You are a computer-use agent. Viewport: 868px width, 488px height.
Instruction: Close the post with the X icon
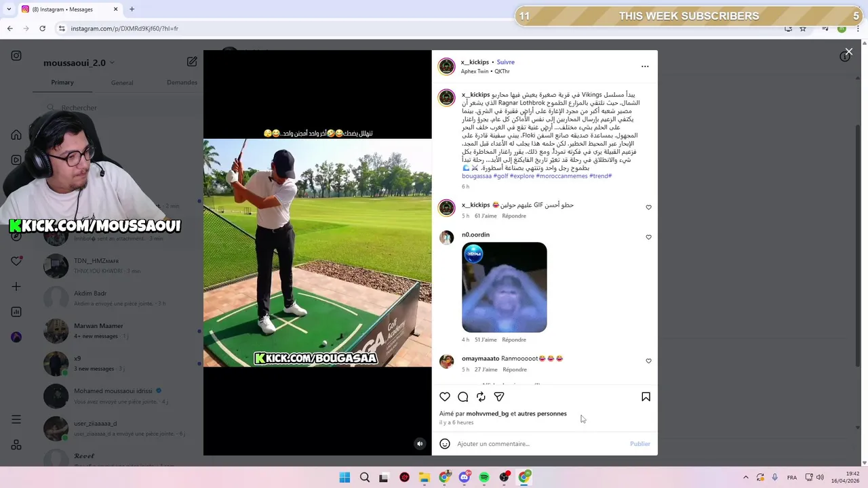848,52
